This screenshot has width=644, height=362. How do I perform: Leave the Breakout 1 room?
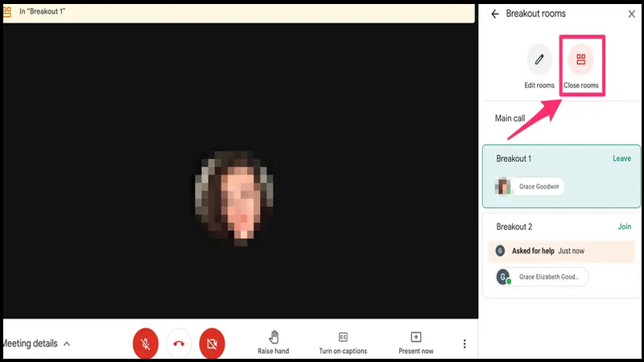coord(621,158)
